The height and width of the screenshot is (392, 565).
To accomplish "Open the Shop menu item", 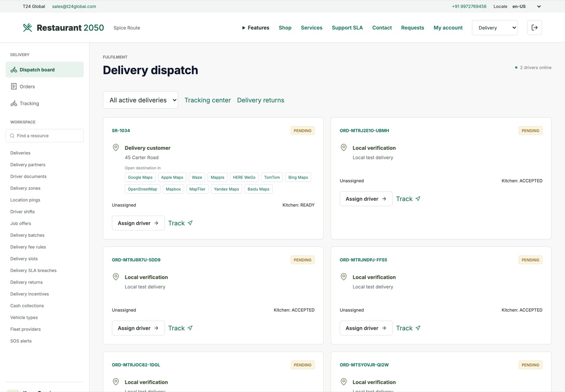I will [x=285, y=28].
